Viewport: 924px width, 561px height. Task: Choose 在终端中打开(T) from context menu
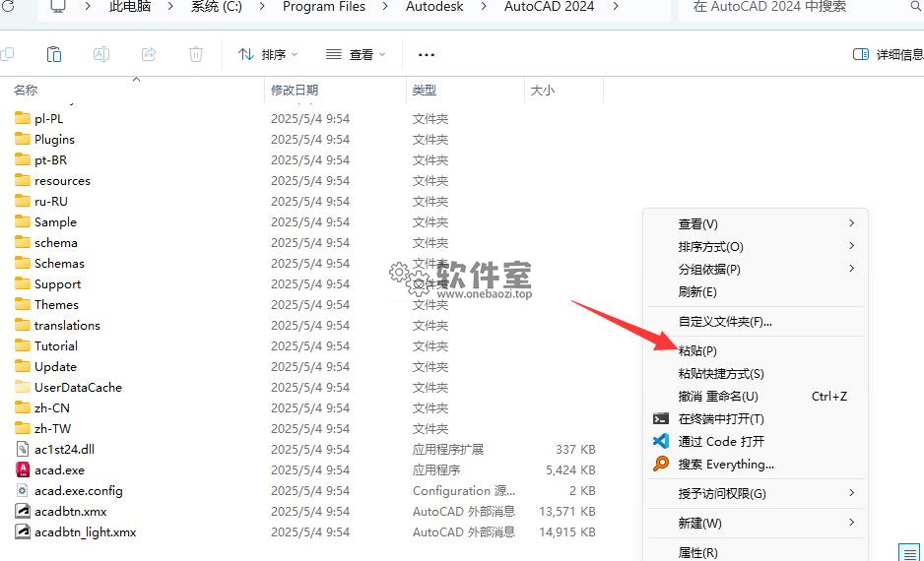(x=756, y=418)
